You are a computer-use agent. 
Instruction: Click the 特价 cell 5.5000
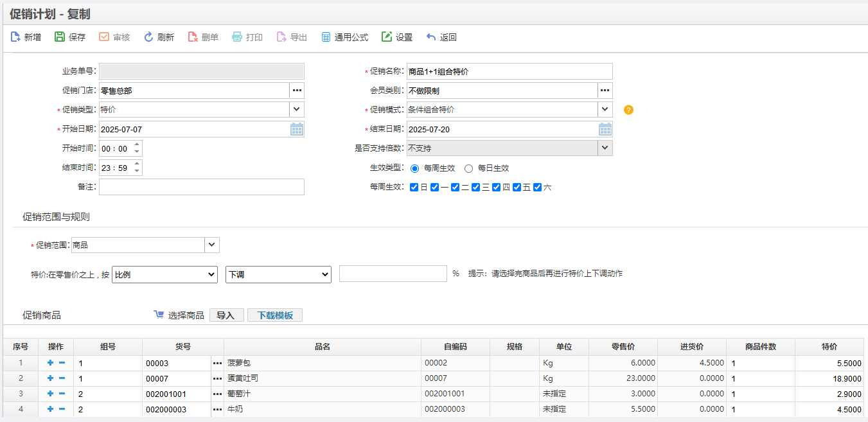829,364
